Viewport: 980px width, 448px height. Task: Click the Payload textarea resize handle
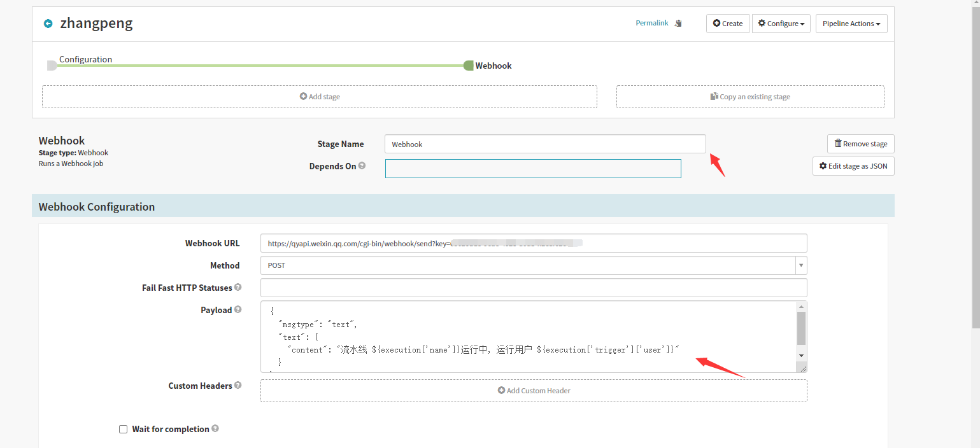tap(802, 367)
